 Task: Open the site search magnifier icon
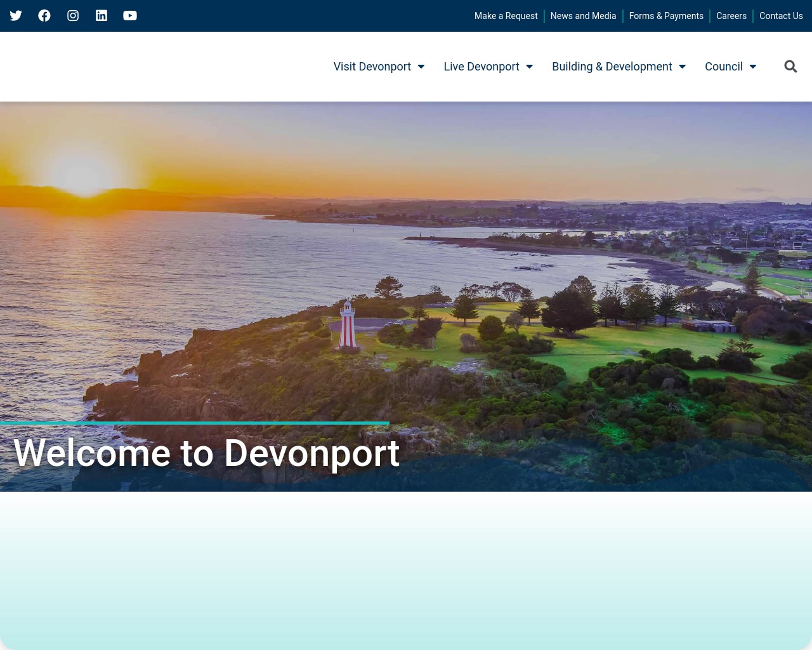790,66
